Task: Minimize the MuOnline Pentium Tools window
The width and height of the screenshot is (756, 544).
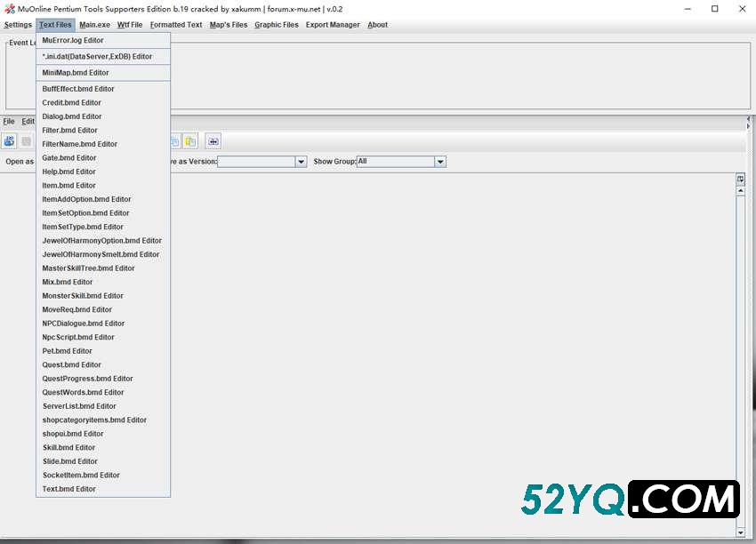Action: click(688, 9)
